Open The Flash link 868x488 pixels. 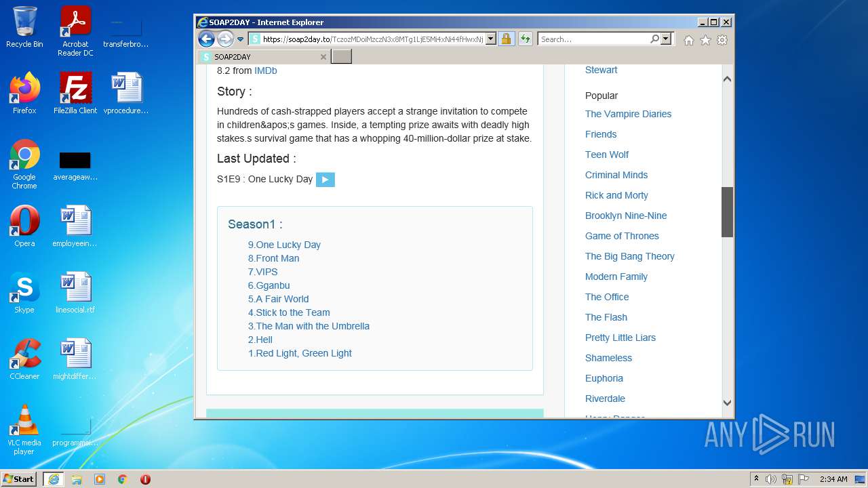pyautogui.click(x=606, y=317)
